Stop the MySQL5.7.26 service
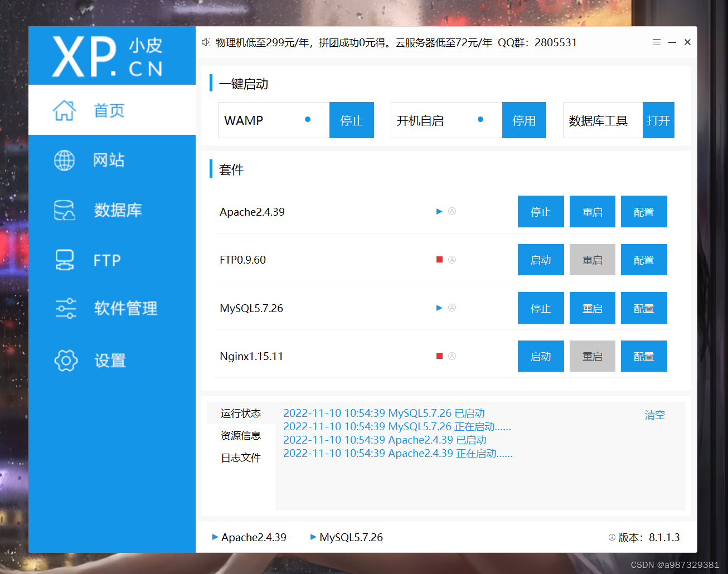The image size is (728, 574). 541,308
